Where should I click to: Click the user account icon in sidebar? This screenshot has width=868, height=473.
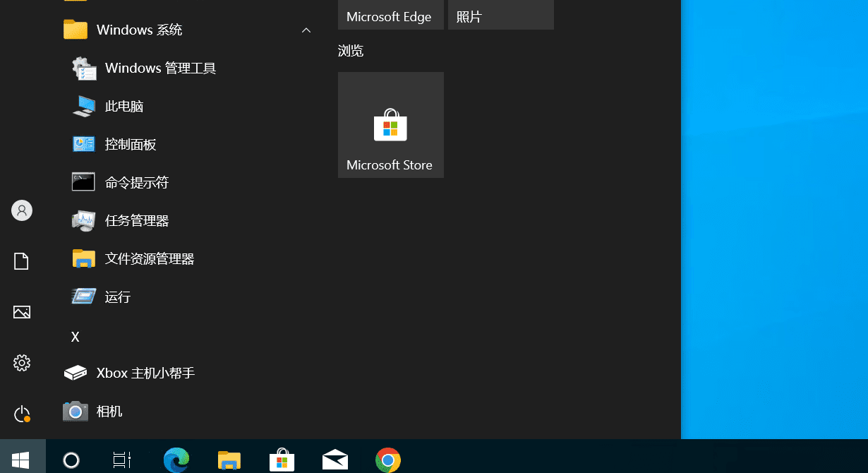[x=21, y=210]
